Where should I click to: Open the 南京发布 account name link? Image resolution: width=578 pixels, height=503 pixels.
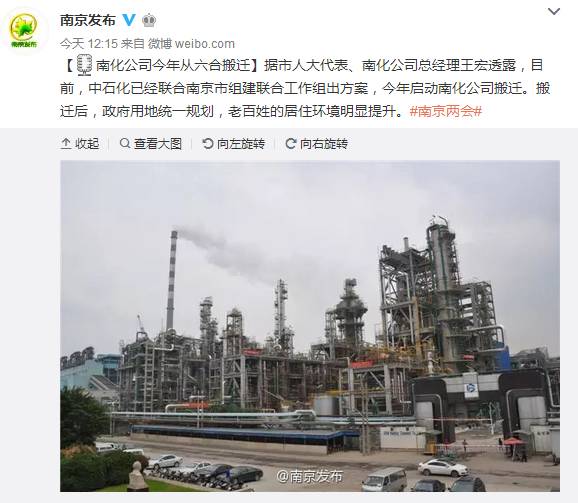[x=88, y=20]
